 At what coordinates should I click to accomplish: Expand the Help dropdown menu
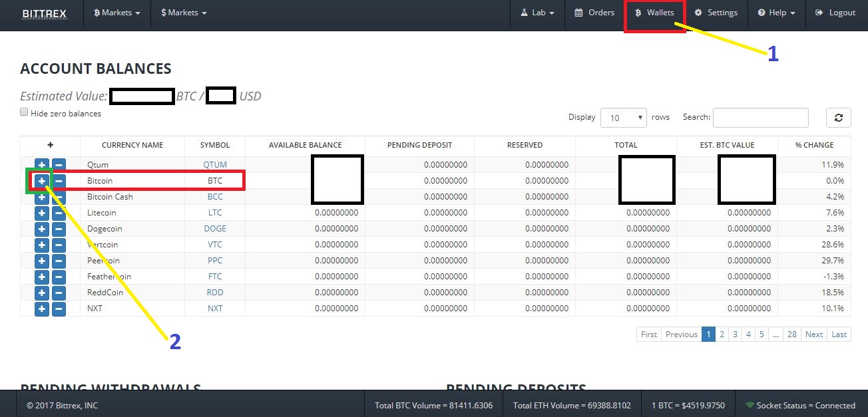[776, 13]
